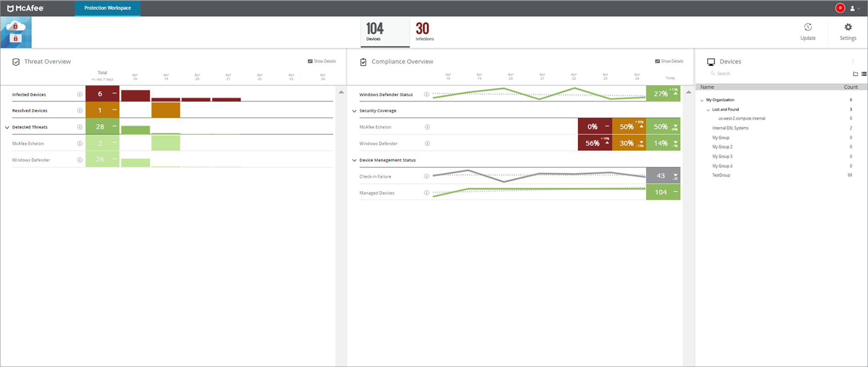Click McAfee Echelon threats tile 2
The height and width of the screenshot is (367, 868).
103,143
